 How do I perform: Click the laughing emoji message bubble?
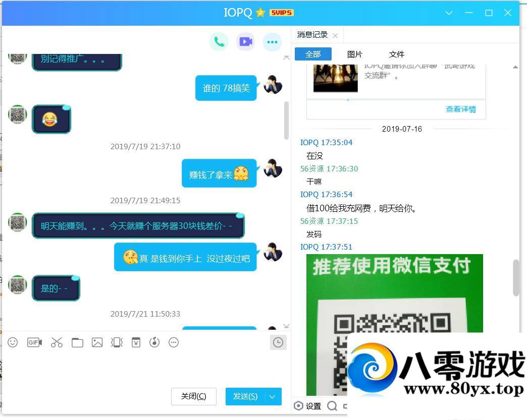pos(51,119)
